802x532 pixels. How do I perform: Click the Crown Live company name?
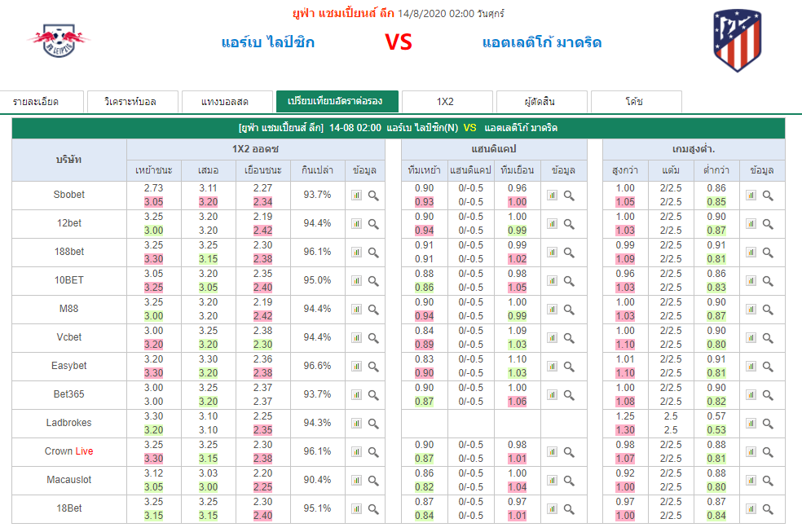pyautogui.click(x=69, y=451)
